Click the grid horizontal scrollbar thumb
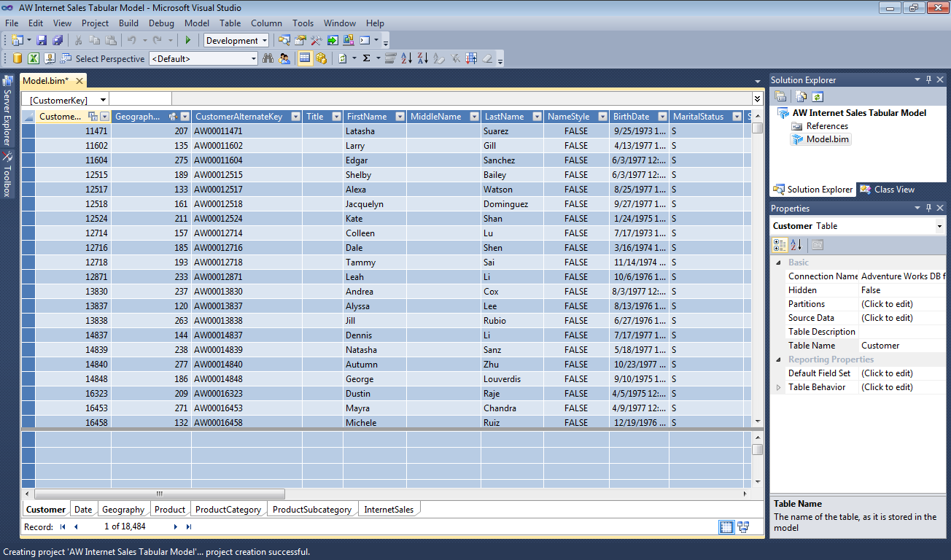The image size is (951, 560). (159, 494)
